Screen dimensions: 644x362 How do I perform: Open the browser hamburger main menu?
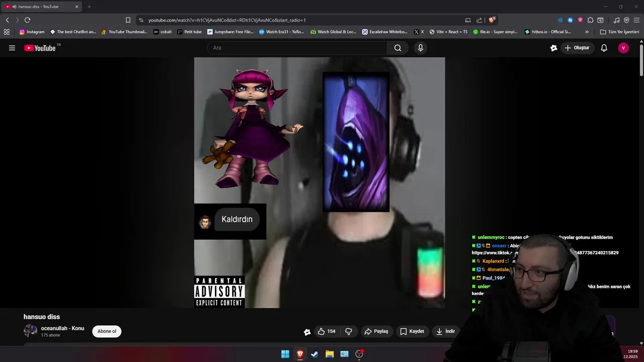pos(637,20)
